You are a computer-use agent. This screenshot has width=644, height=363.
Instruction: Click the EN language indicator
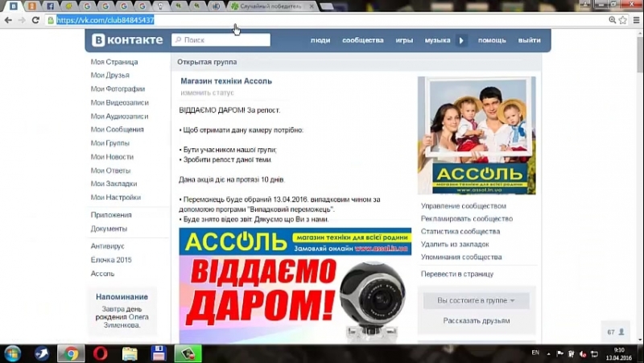click(x=535, y=353)
